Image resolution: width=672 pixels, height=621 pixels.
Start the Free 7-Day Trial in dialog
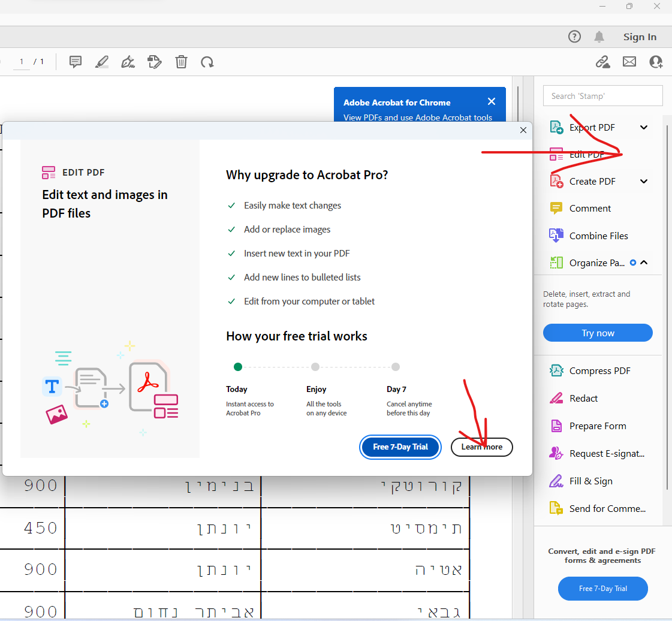coord(400,447)
